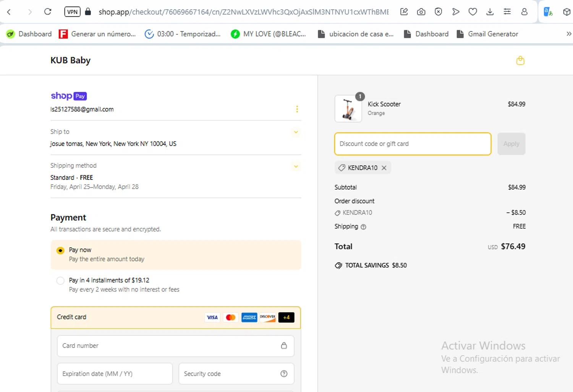Image resolution: width=573 pixels, height=392 pixels.
Task: Open Shop Pay account options three-dot menu
Action: pos(297,109)
